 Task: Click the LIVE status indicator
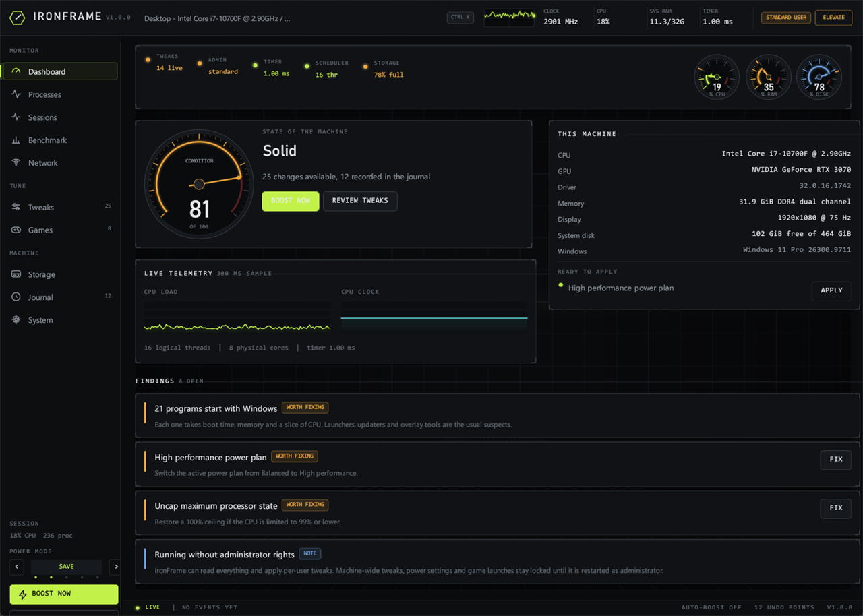click(x=148, y=607)
